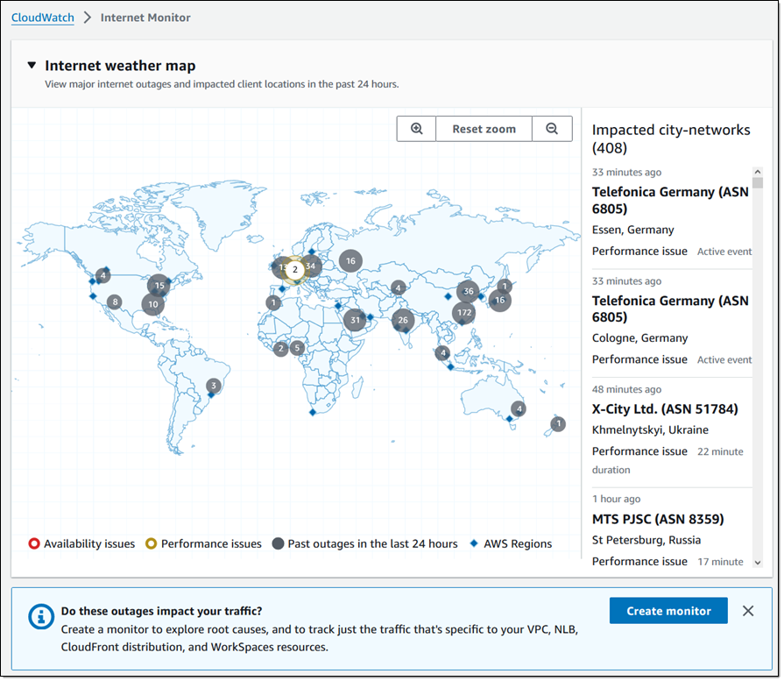Click 'St Petersburg, Russia' location text
The image size is (784, 681).
click(648, 542)
